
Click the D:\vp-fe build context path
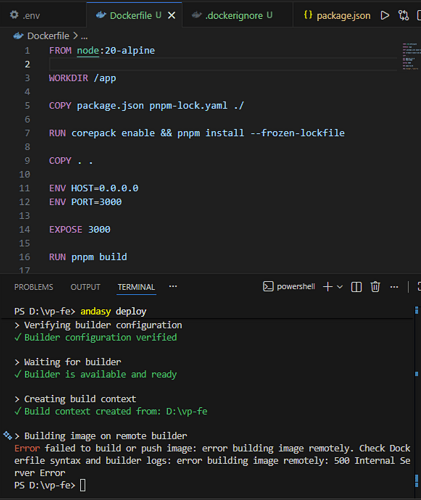pos(187,411)
